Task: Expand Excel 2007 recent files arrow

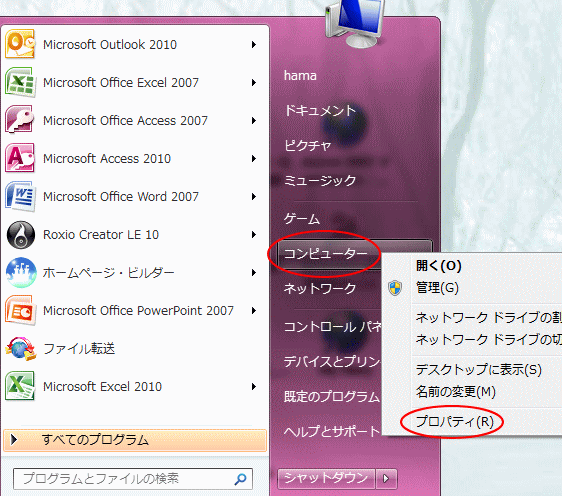Action: click(x=254, y=82)
